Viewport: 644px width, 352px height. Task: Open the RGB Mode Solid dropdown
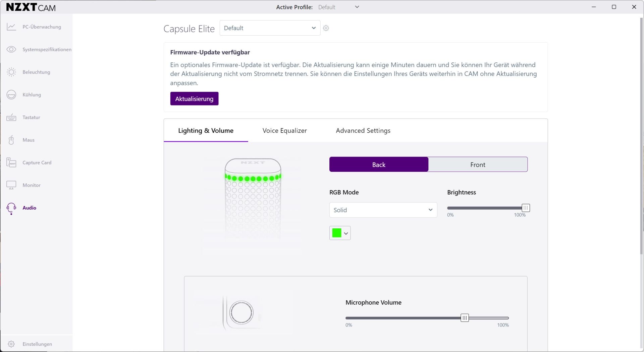[383, 210]
